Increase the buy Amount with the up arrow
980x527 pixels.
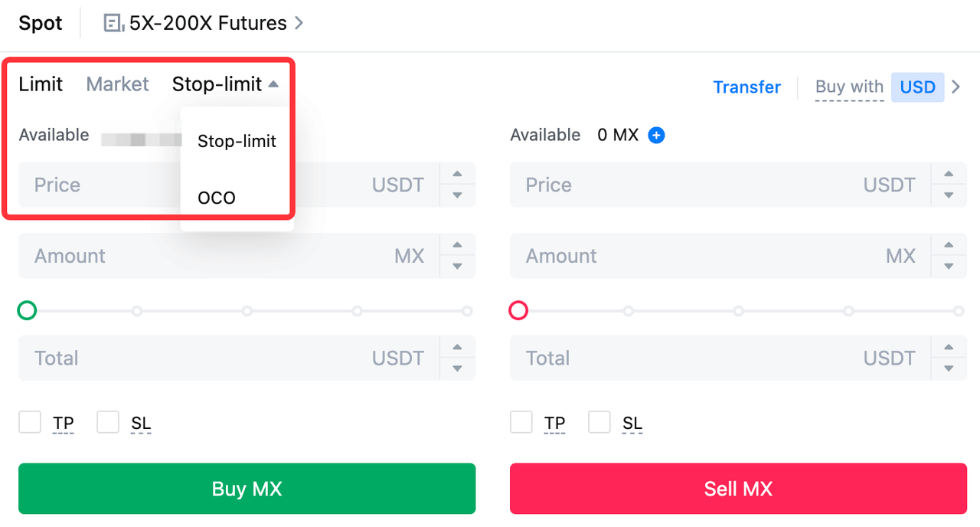click(458, 246)
